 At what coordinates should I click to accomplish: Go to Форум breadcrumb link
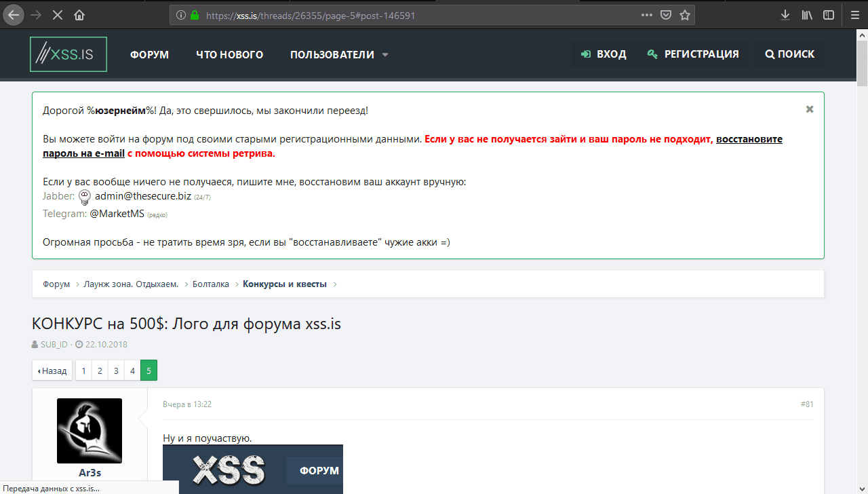click(56, 284)
